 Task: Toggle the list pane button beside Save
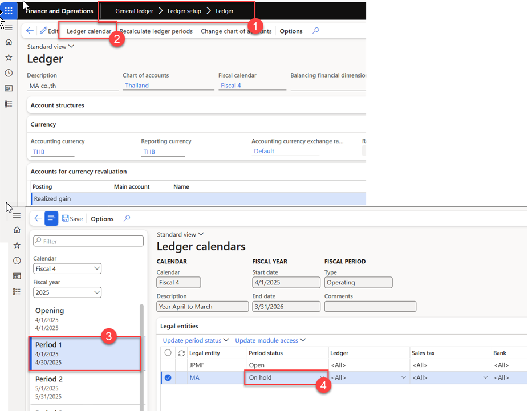51,218
